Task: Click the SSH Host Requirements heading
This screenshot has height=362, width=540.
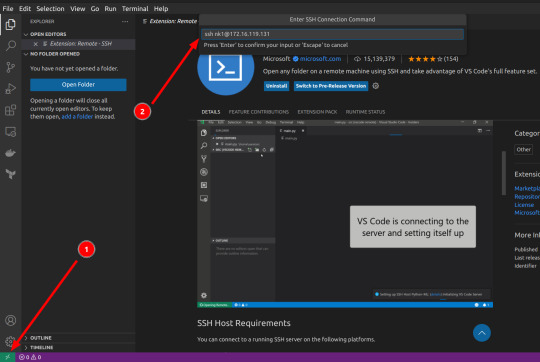Action: point(243,323)
